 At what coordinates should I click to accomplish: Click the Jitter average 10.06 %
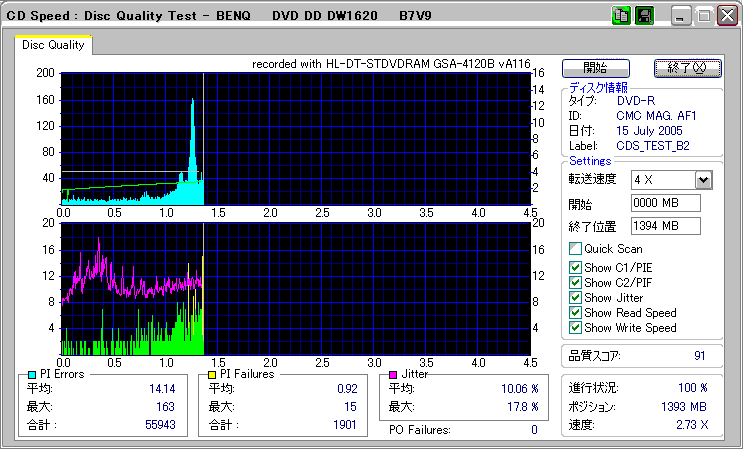click(520, 389)
